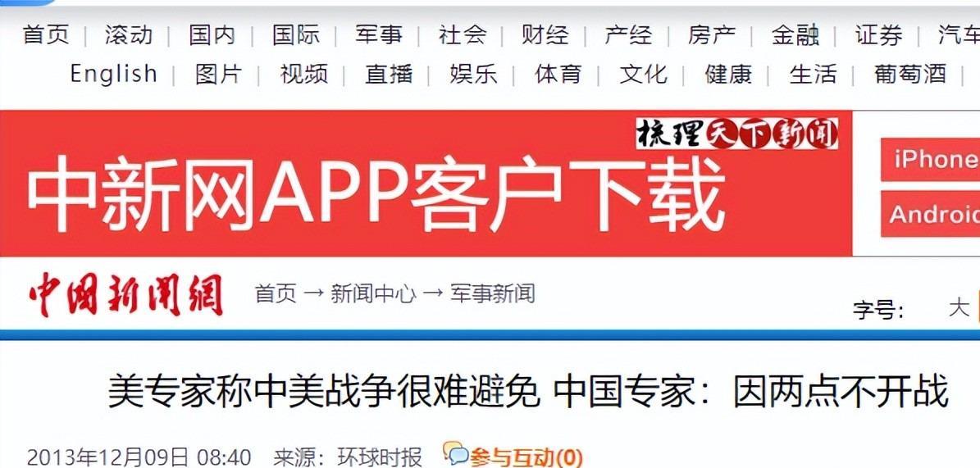Click the 中国新闻网 red logo
980x468 pixels.
pyautogui.click(x=126, y=296)
